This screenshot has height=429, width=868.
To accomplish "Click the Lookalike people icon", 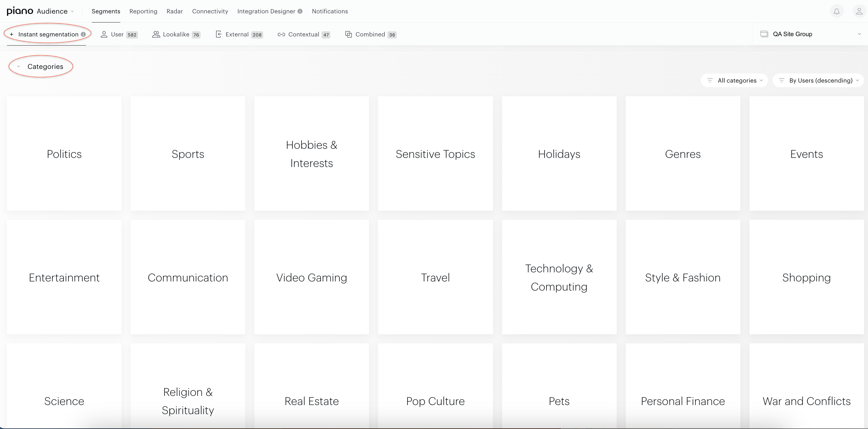I will pyautogui.click(x=156, y=34).
